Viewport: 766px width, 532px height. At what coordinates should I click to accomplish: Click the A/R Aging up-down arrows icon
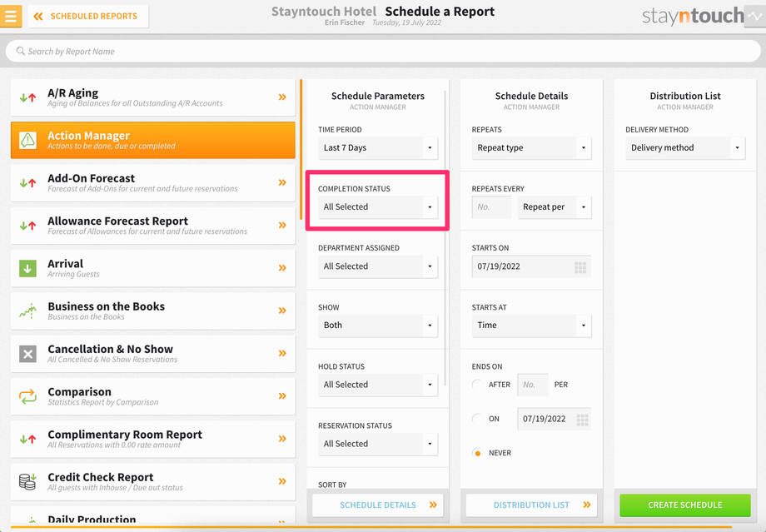[x=27, y=97]
